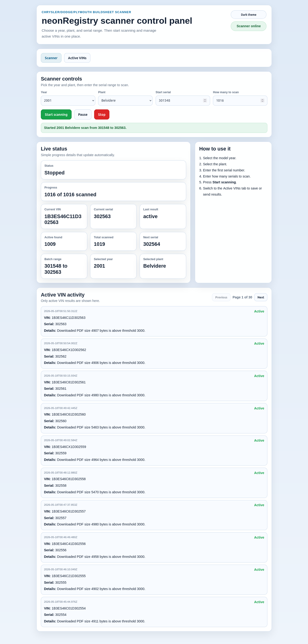
Task: Switch to the Scanner tab
Action: [51, 58]
